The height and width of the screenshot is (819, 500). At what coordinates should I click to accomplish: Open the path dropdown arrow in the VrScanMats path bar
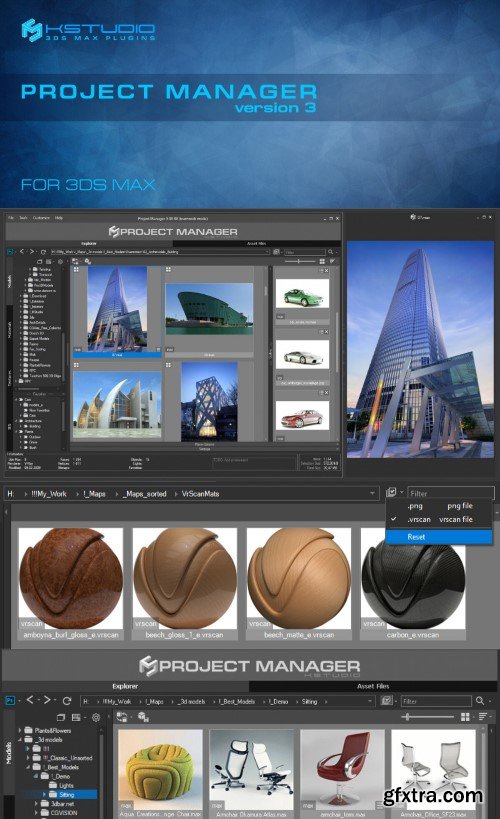pyautogui.click(x=373, y=493)
